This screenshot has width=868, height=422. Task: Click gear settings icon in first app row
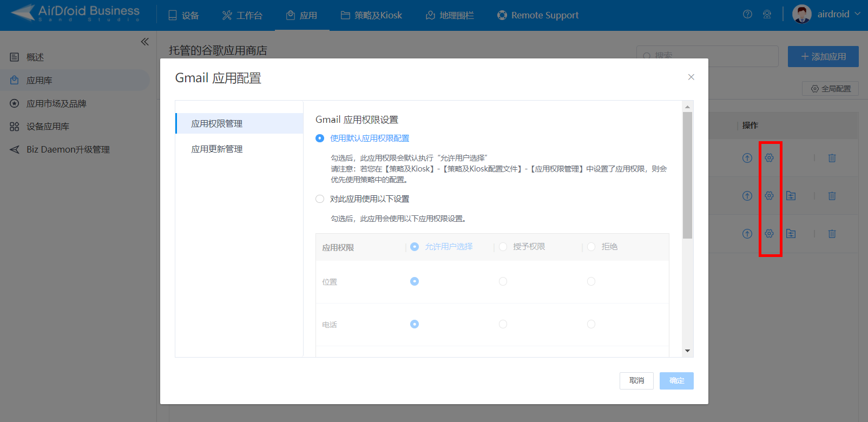pos(769,158)
